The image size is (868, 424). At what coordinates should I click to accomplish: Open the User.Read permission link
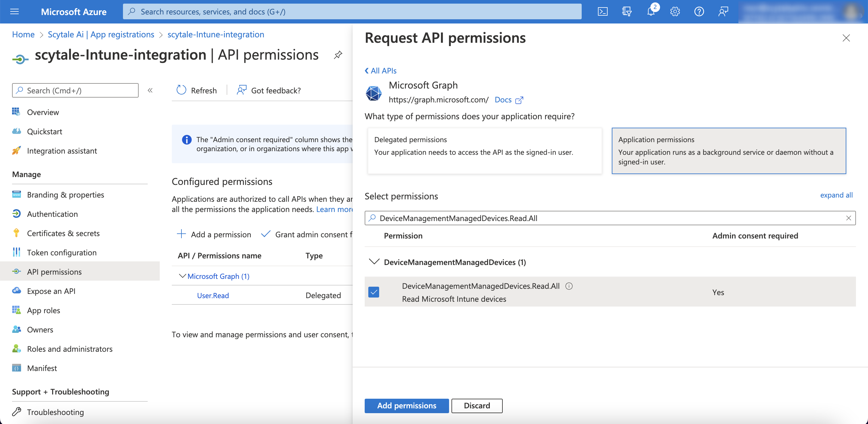(x=213, y=295)
